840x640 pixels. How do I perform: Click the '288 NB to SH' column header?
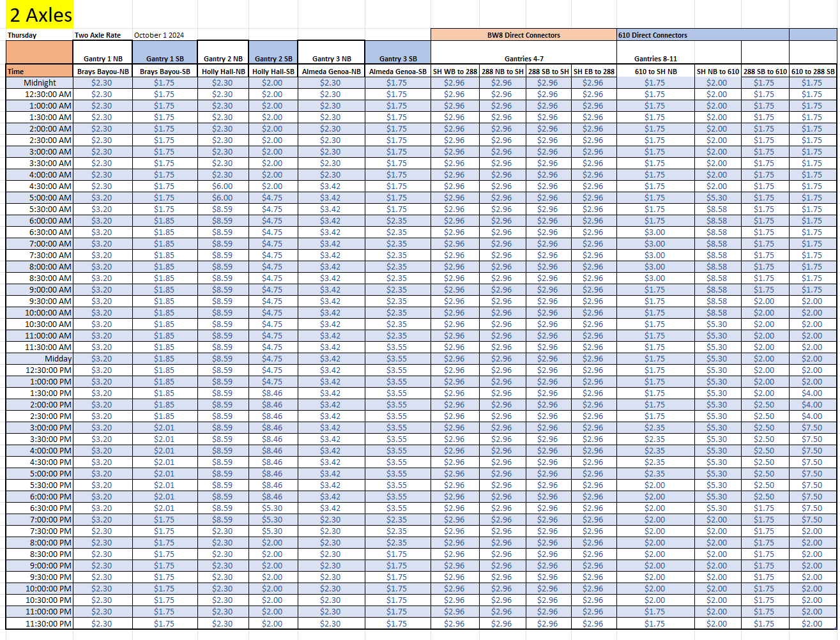(x=502, y=72)
